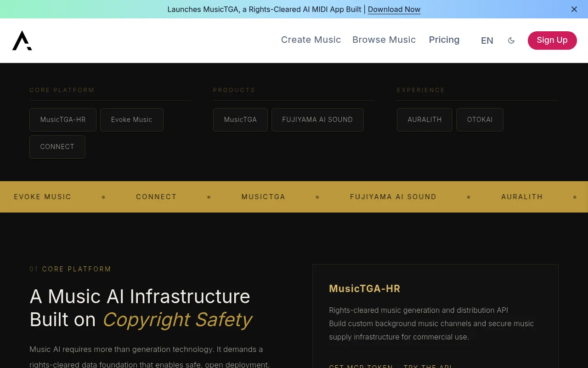The height and width of the screenshot is (368, 588).
Task: Click the EXPERIENCE column heading
Action: [421, 90]
